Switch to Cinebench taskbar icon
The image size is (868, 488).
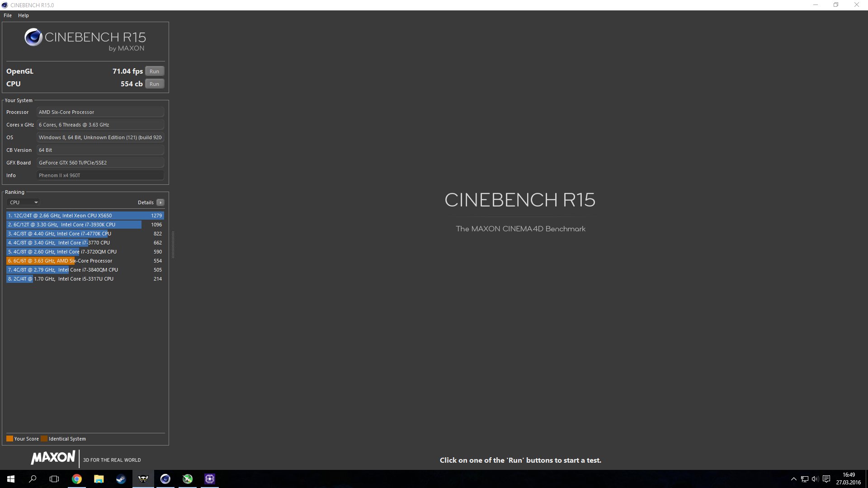pyautogui.click(x=165, y=479)
